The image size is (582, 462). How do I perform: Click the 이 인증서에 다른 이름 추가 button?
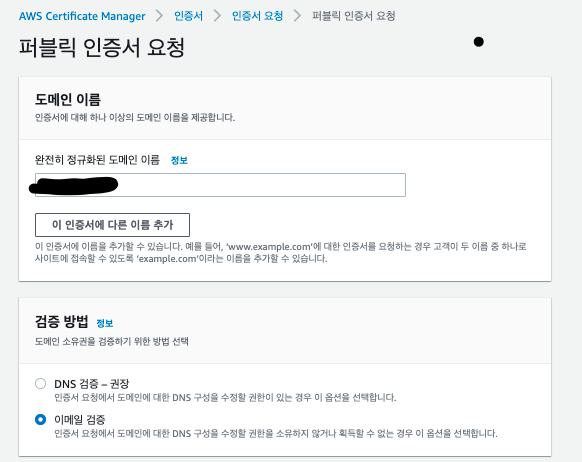(x=112, y=225)
